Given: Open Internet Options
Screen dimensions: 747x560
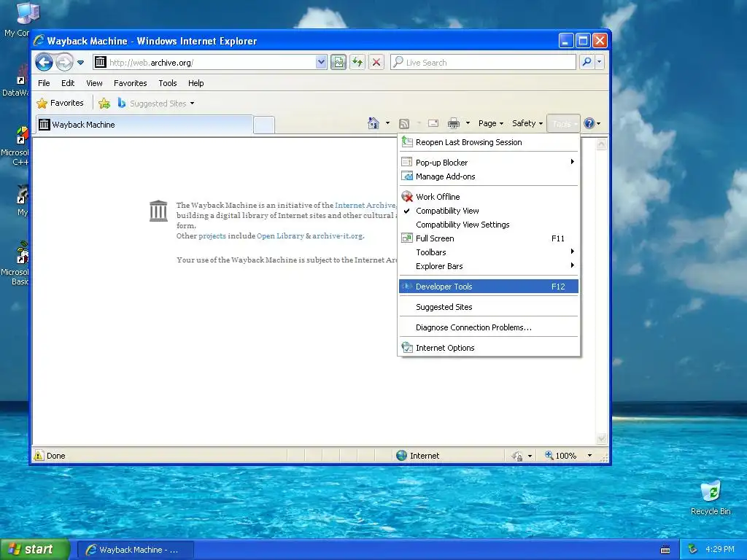Looking at the screenshot, I should pyautogui.click(x=489, y=348).
